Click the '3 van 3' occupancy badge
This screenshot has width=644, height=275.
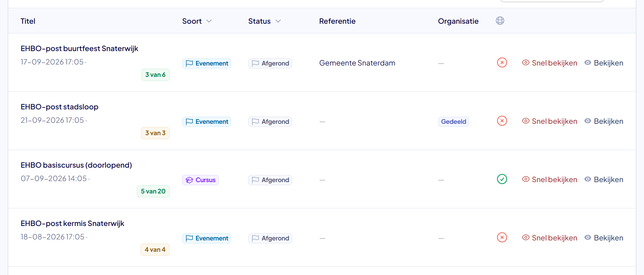click(155, 133)
